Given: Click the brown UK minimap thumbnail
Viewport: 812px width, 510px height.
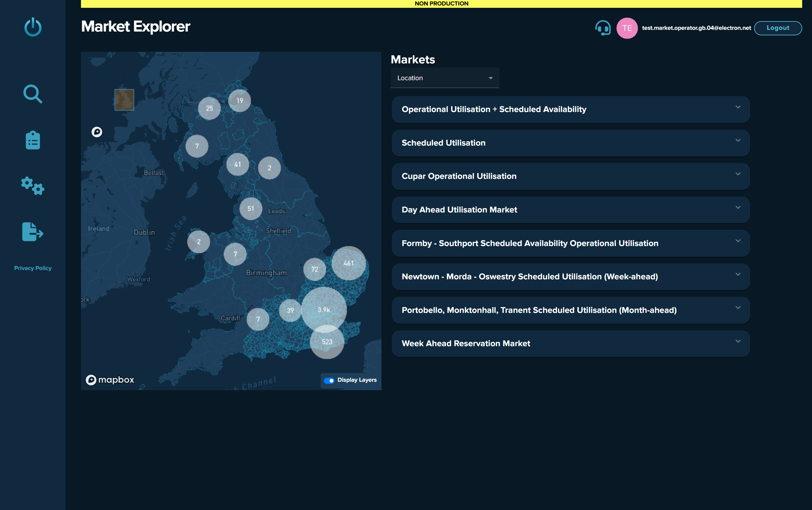Looking at the screenshot, I should pyautogui.click(x=124, y=100).
